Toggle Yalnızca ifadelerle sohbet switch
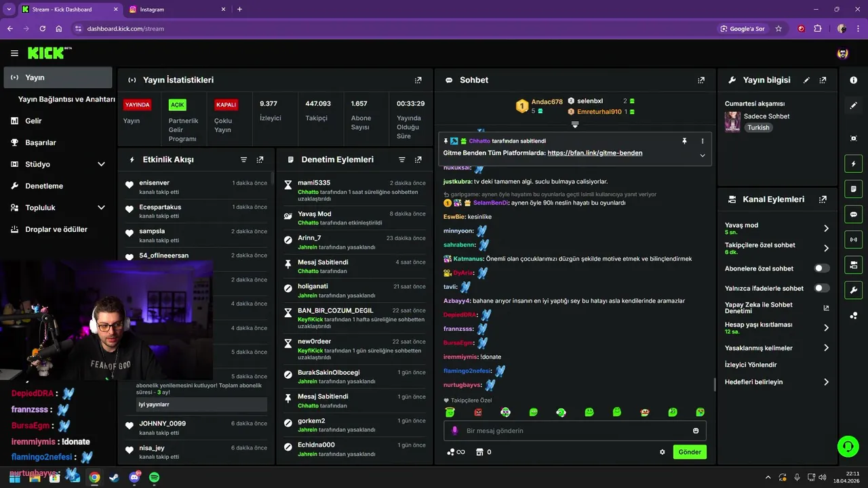 pos(822,288)
